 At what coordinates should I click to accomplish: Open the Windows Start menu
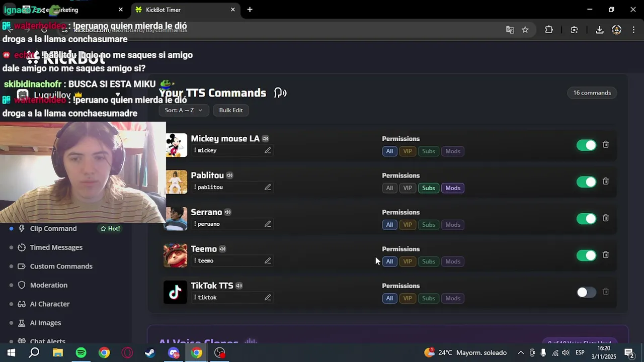(x=11, y=352)
